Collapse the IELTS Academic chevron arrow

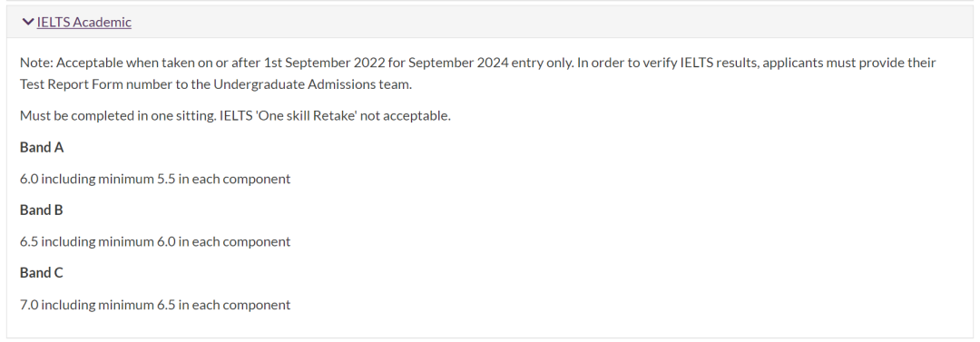coord(27,22)
